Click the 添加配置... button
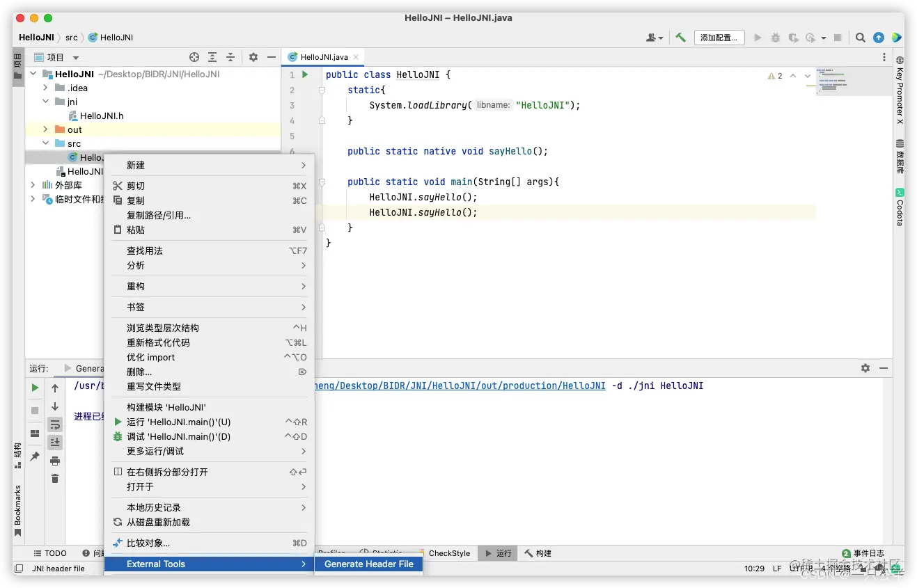This screenshot has height=588, width=917. click(719, 38)
